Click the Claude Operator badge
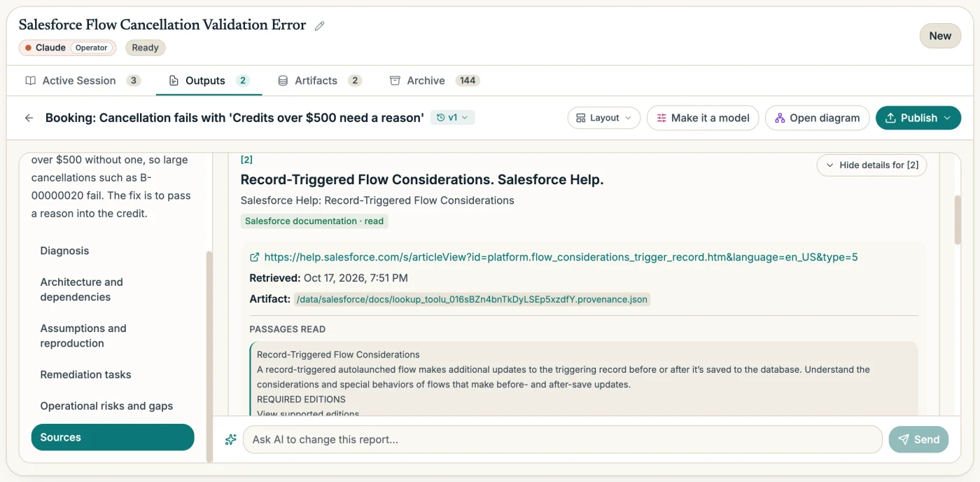The image size is (980, 482). click(67, 48)
